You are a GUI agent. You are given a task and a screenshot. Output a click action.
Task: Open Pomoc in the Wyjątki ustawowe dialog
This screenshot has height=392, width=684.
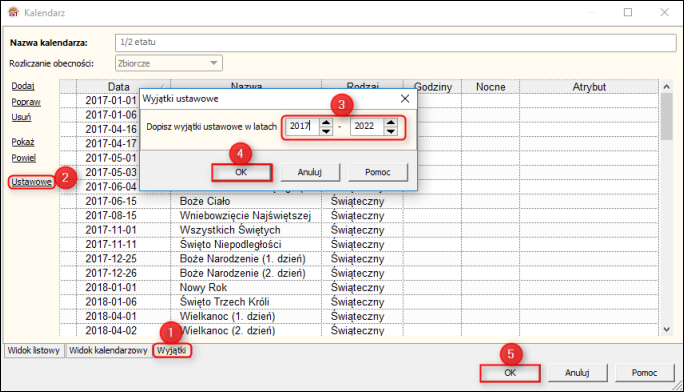coord(378,172)
